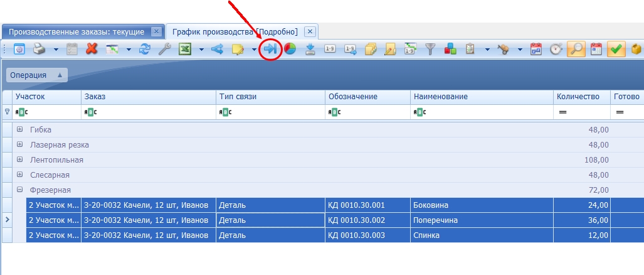
Task: Sort by the Количество column header
Action: (581, 97)
